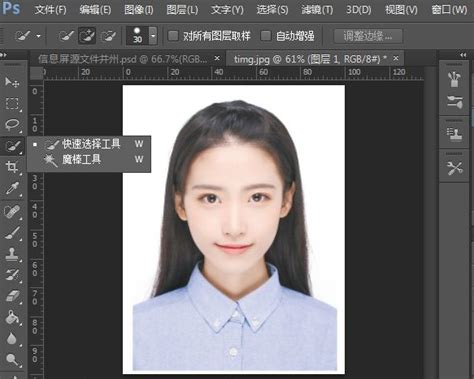Select the Eyedropper tool
Viewport: 474px width, 379px height.
click(12, 189)
